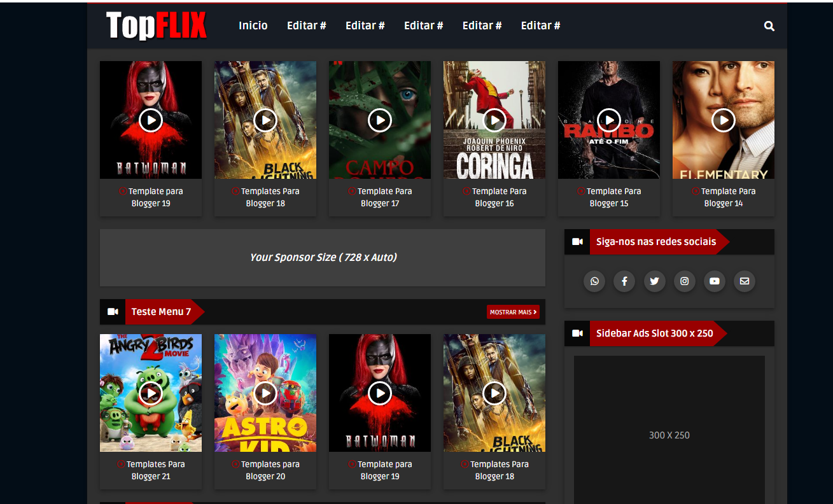Viewport: 833px width, 504px height.
Task: Open the search magnifier icon
Action: 769,26
